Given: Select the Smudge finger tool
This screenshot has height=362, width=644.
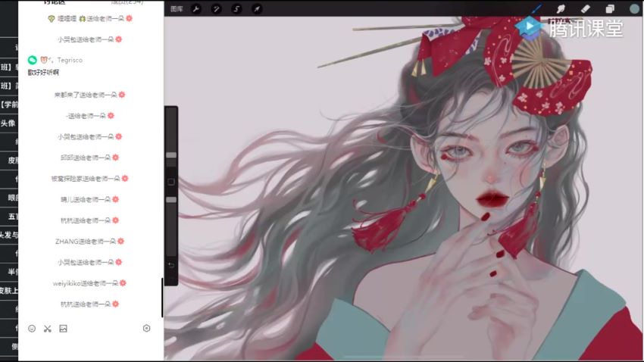Looking at the screenshot, I should 561,8.
